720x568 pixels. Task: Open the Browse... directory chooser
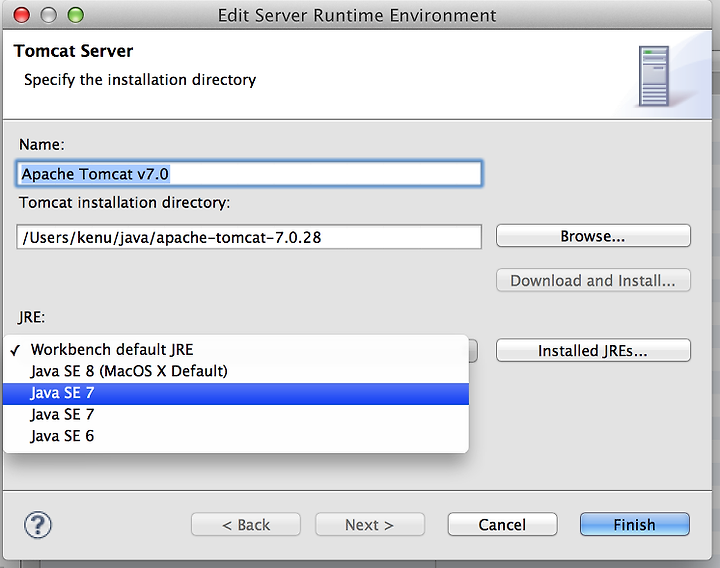(593, 236)
